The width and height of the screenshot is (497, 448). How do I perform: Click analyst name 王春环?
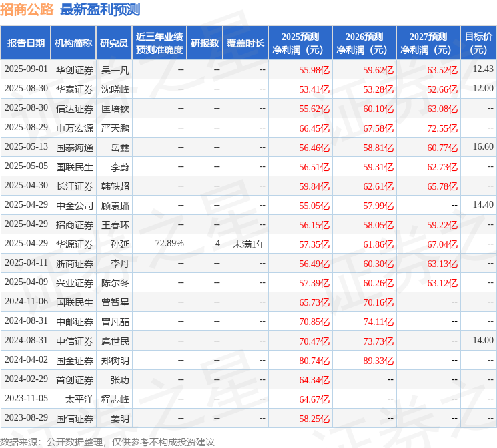(115, 224)
